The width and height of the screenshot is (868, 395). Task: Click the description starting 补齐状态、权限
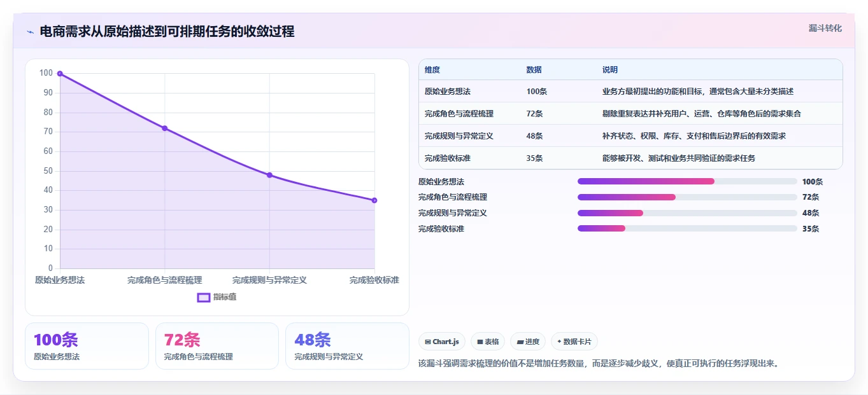tap(694, 136)
